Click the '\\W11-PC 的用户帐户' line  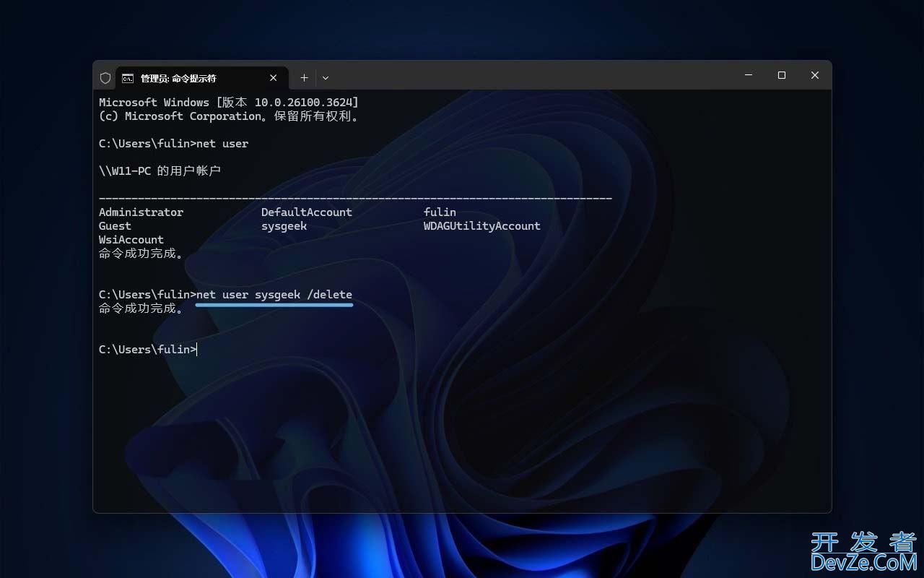(160, 171)
